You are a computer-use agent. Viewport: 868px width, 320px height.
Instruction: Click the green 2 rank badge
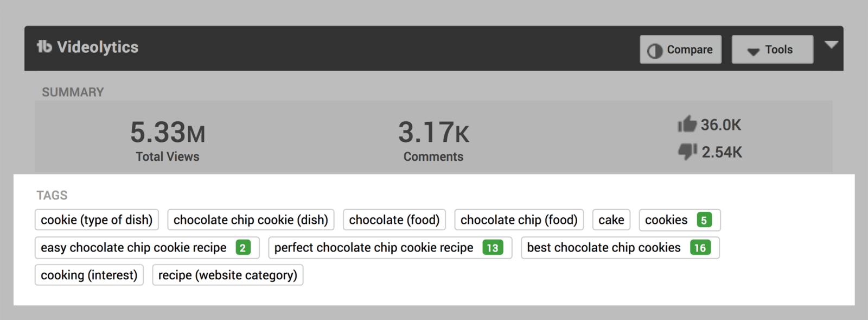(243, 248)
